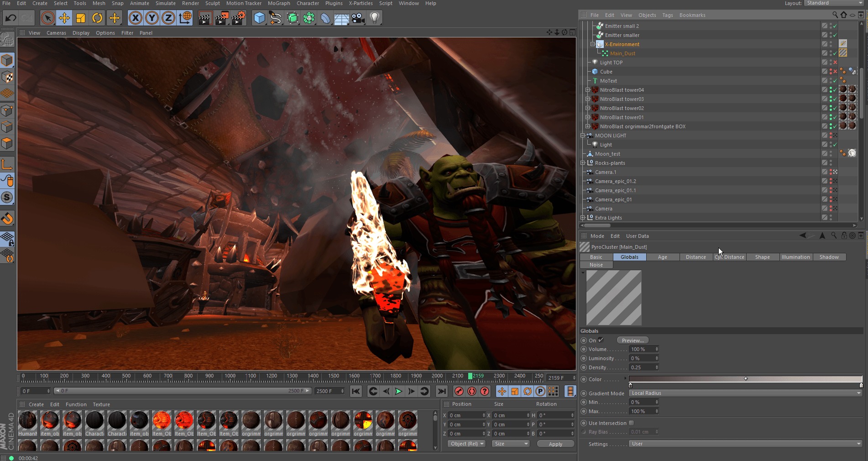The image size is (868, 461).
Task: Select the Rotate tool
Action: pyautogui.click(x=97, y=18)
